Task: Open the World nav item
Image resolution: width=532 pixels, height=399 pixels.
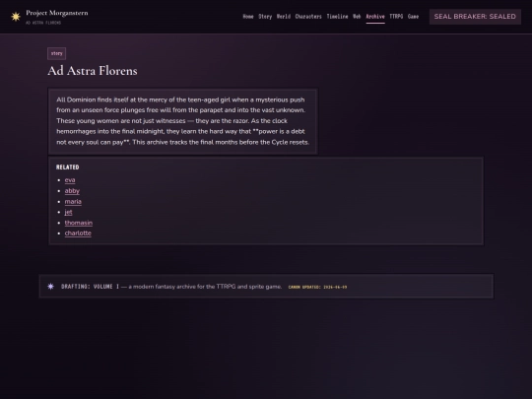Action: [284, 17]
